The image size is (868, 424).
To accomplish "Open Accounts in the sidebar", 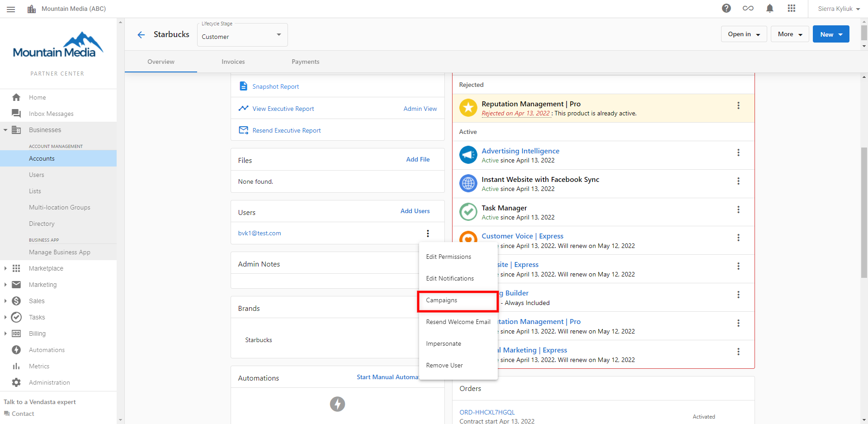I will coord(58,158).
